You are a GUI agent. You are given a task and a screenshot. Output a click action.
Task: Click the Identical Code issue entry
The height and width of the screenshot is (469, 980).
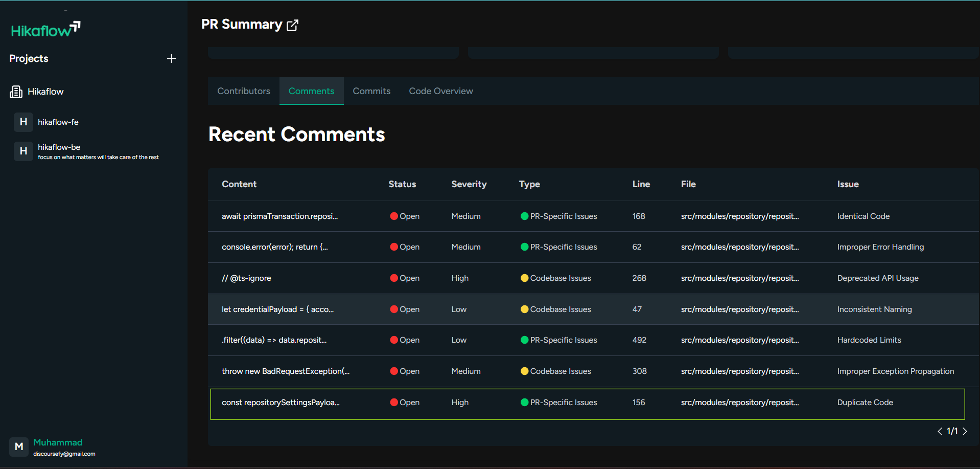pos(863,216)
